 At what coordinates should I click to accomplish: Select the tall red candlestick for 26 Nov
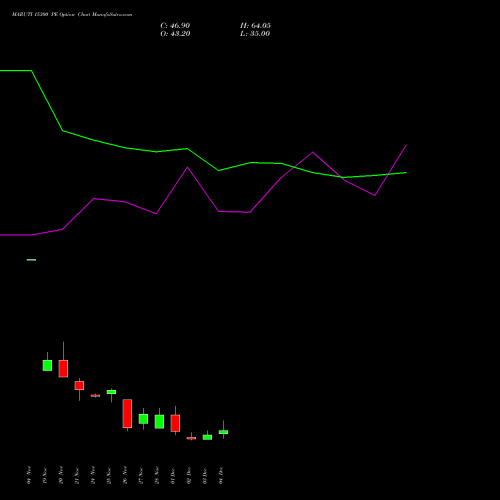(127, 413)
